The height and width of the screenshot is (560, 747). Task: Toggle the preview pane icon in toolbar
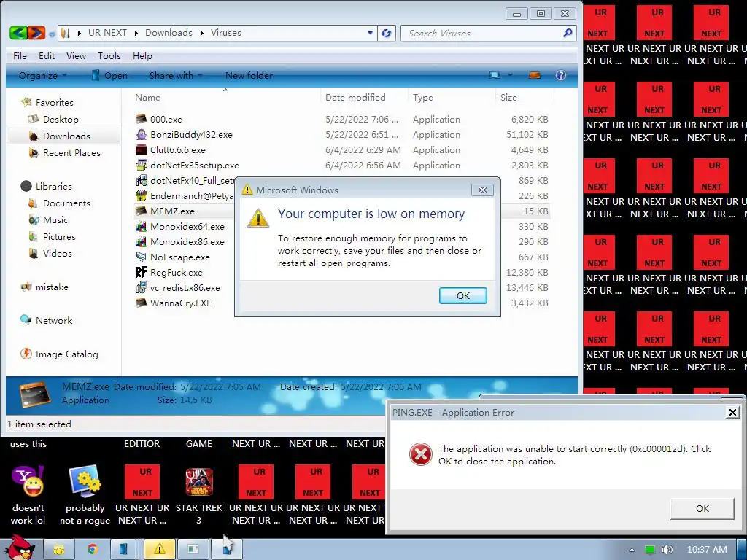[x=535, y=75]
